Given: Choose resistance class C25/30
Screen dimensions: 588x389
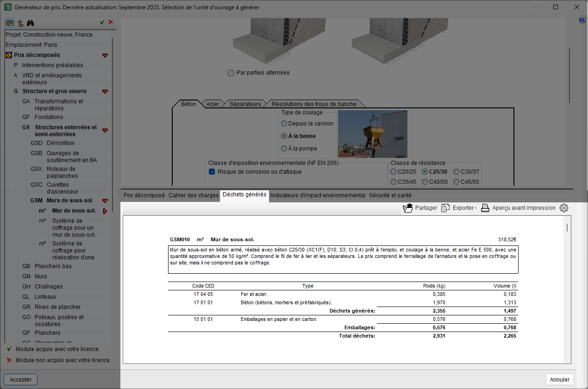Looking at the screenshot, I should 425,172.
